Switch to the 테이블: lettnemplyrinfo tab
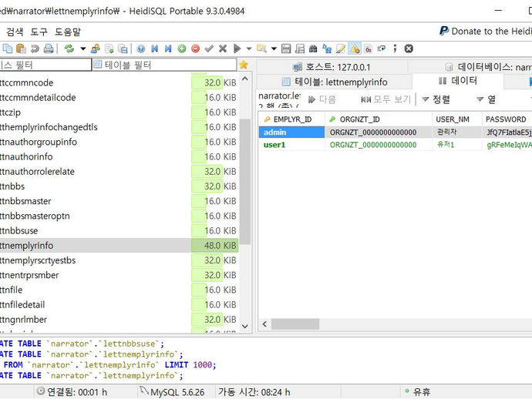This screenshot has height=399, width=532. tap(334, 82)
